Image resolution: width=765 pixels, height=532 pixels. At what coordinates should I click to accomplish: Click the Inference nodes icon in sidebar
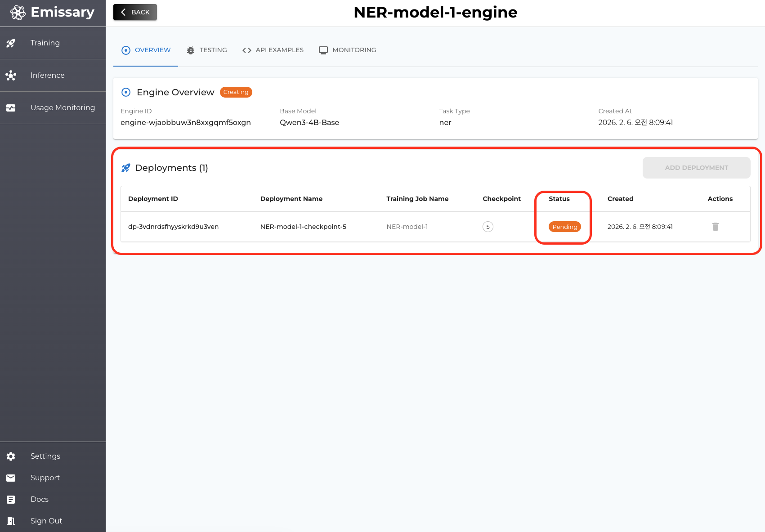(x=11, y=76)
